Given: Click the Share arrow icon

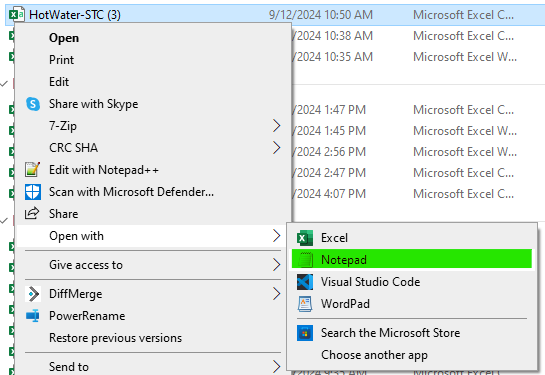Looking at the screenshot, I should pos(32,213).
